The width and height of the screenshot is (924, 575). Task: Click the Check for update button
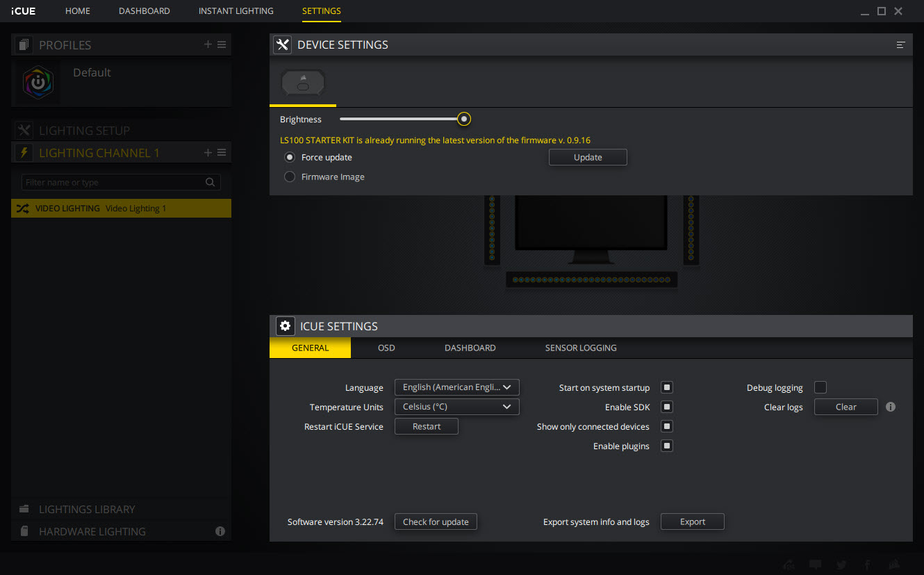tap(436, 521)
